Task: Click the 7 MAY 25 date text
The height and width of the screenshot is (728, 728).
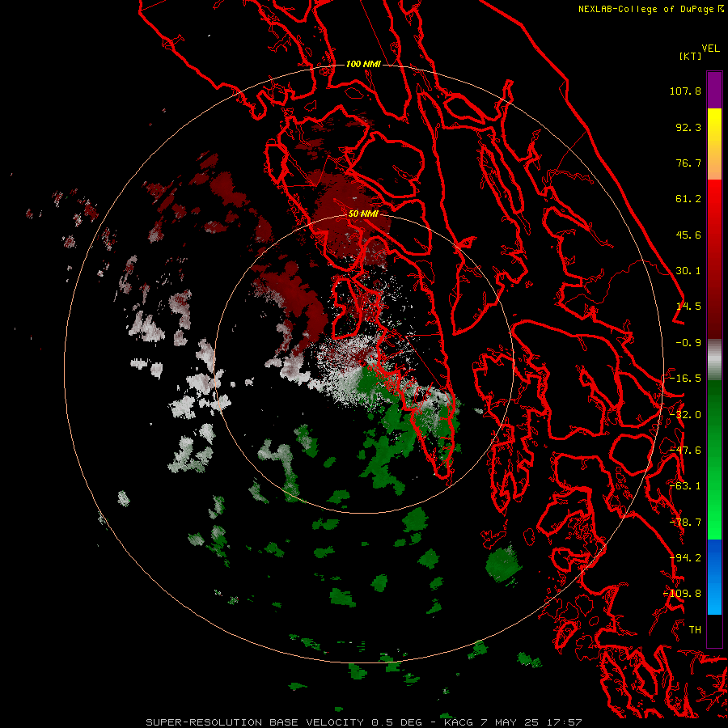Action: click(510, 722)
